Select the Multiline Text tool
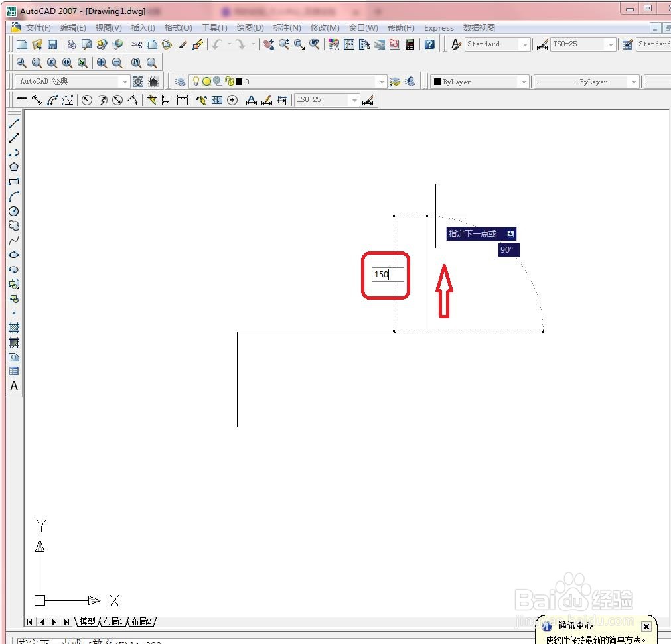671x644 pixels. 14,386
